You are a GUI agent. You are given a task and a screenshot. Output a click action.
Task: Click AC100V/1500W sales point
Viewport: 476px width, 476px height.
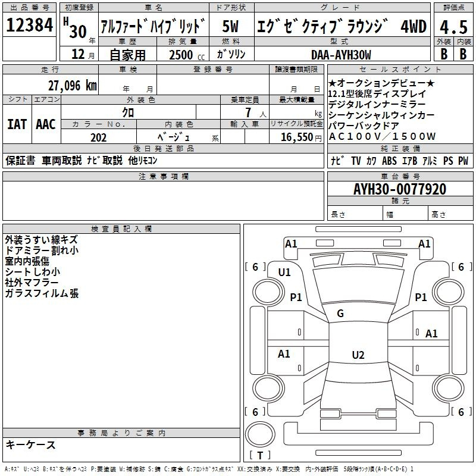[382, 136]
